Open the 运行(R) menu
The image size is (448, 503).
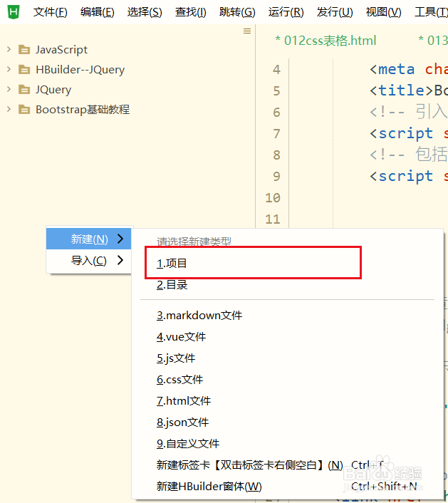(286, 12)
